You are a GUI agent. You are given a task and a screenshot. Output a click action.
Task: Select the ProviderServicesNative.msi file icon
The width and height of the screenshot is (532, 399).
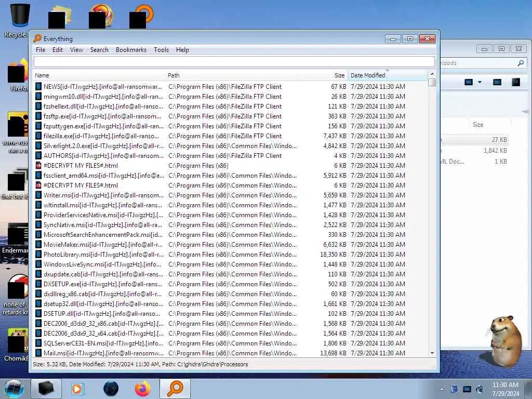[x=38, y=215]
